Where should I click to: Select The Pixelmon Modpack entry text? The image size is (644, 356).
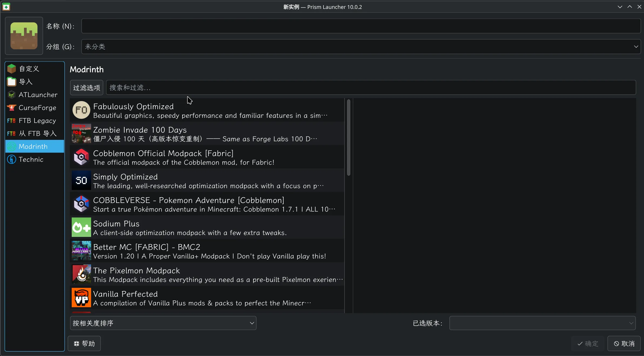pyautogui.click(x=136, y=271)
